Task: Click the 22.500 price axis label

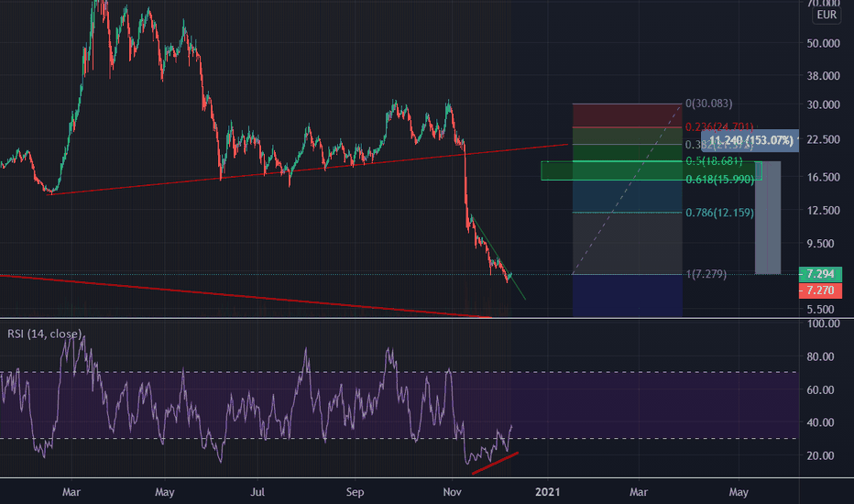Action: [x=823, y=139]
